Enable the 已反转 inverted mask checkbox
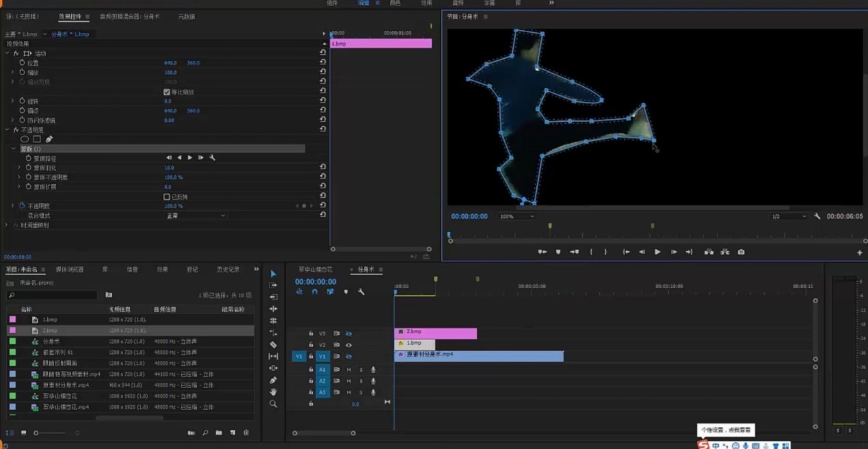The image size is (868, 449). coord(167,196)
